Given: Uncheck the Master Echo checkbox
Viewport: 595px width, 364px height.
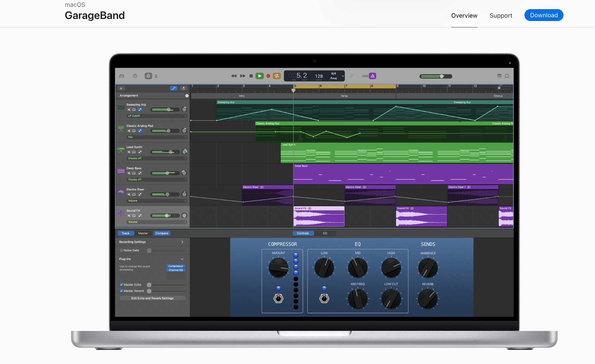Looking at the screenshot, I should (121, 285).
